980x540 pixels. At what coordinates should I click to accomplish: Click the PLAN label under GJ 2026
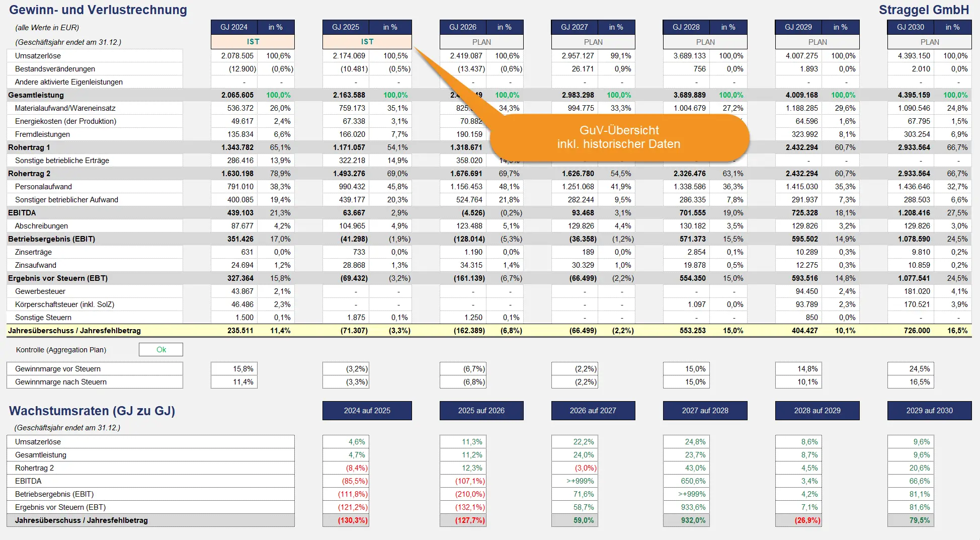481,42
